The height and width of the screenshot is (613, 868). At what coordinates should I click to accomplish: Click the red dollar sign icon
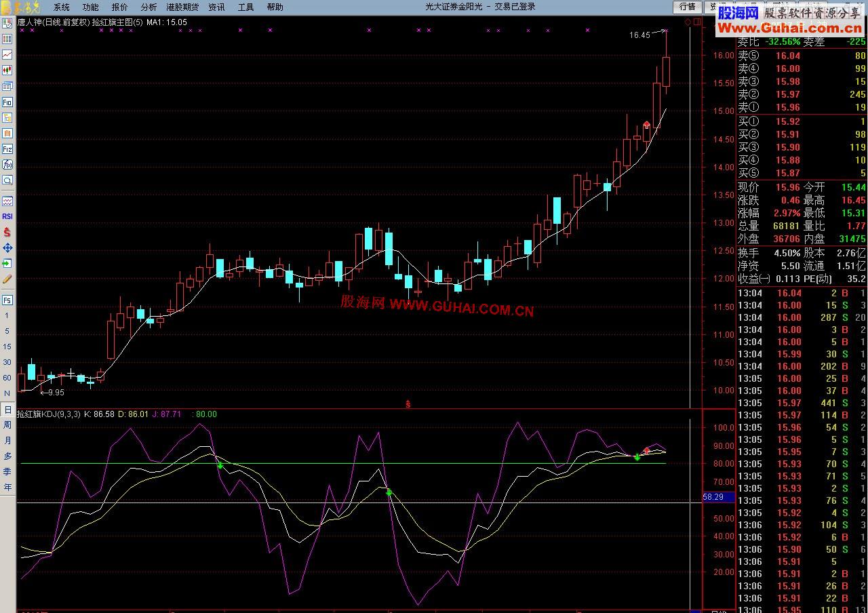click(7, 232)
